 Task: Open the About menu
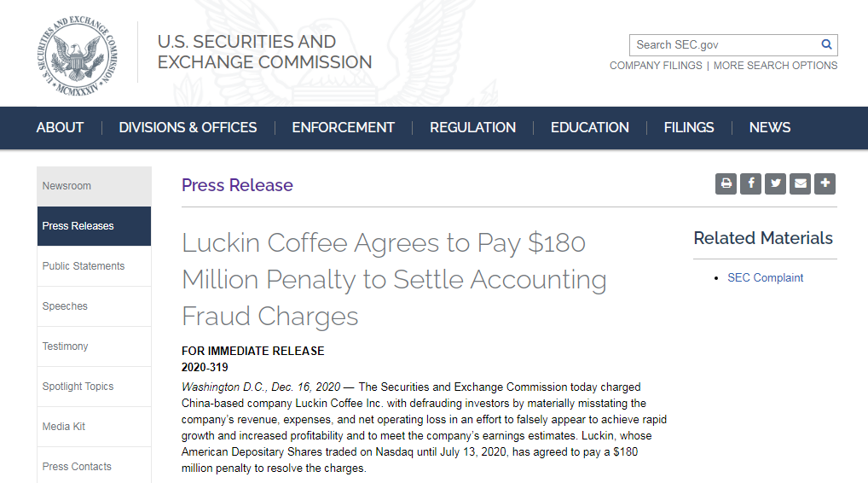[x=60, y=127]
